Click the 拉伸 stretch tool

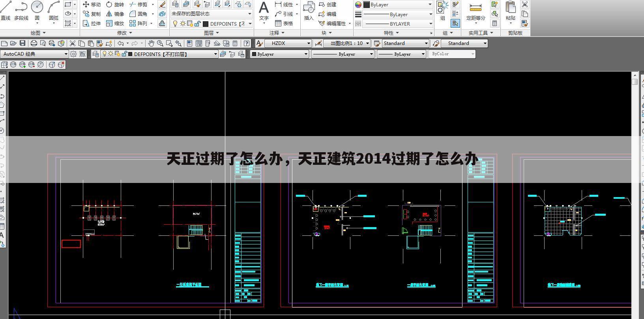[x=92, y=23]
